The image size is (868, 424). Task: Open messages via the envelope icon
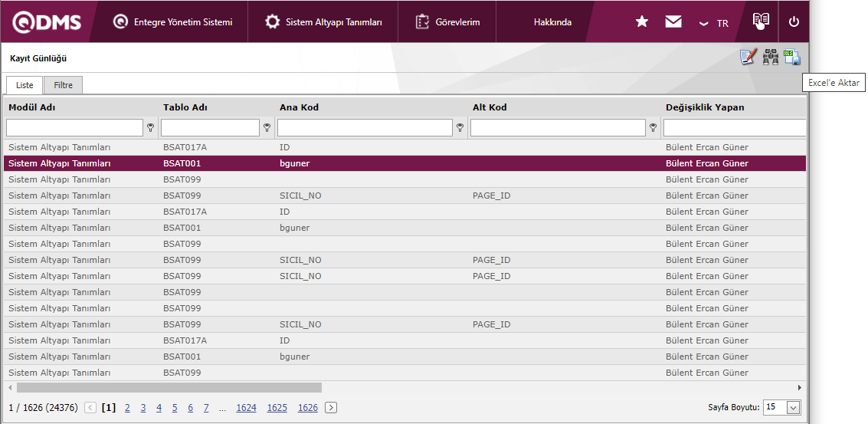coord(673,22)
